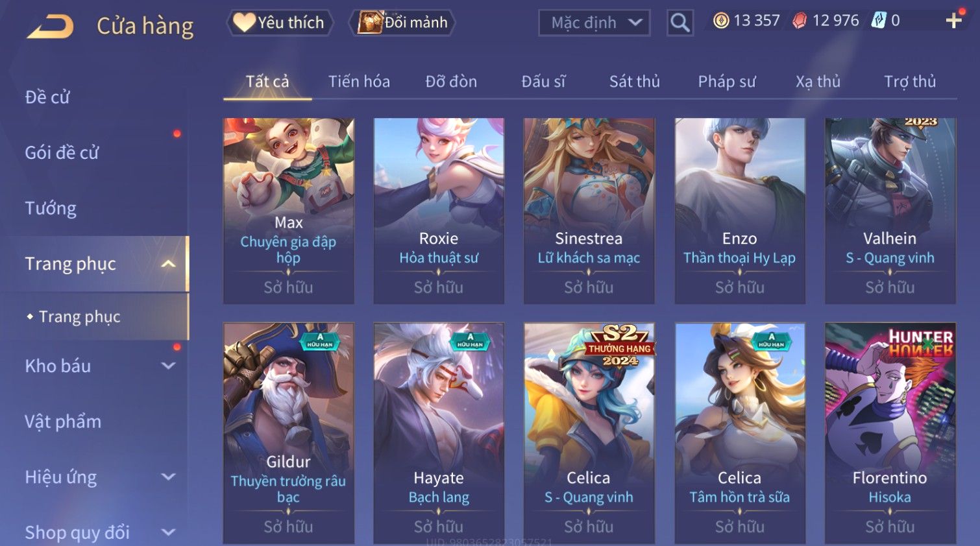
Task: Click the red ruby currency icon
Action: click(x=800, y=21)
